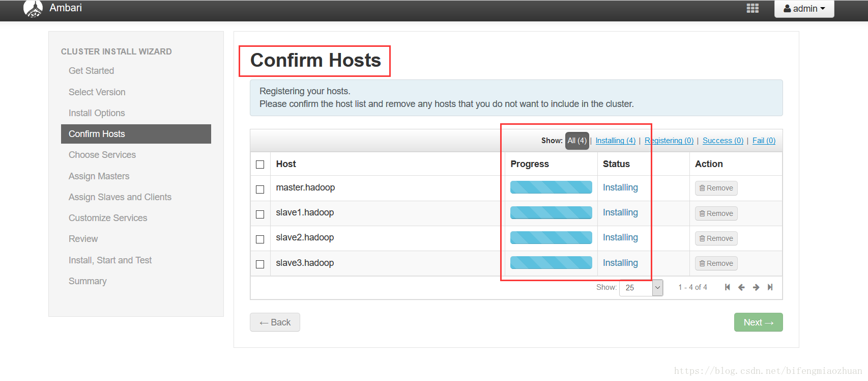Image resolution: width=868 pixels, height=381 pixels.
Task: Click the Action column header
Action: point(709,164)
